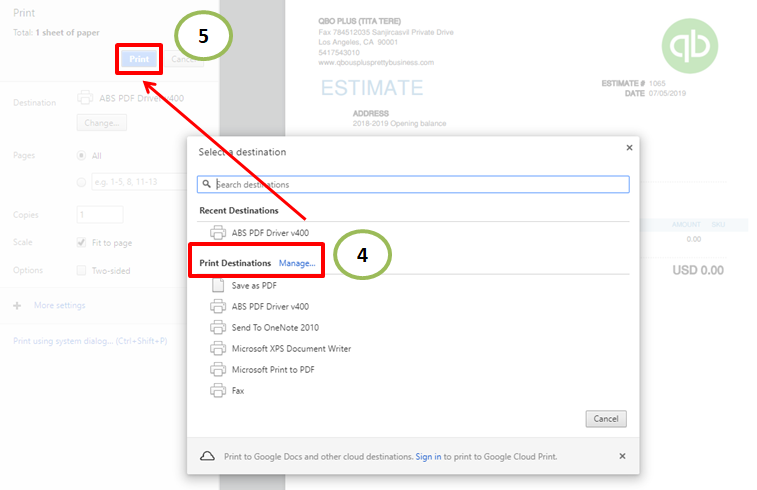
Task: Choose Microsoft XPS Document Writer
Action: pyautogui.click(x=291, y=349)
